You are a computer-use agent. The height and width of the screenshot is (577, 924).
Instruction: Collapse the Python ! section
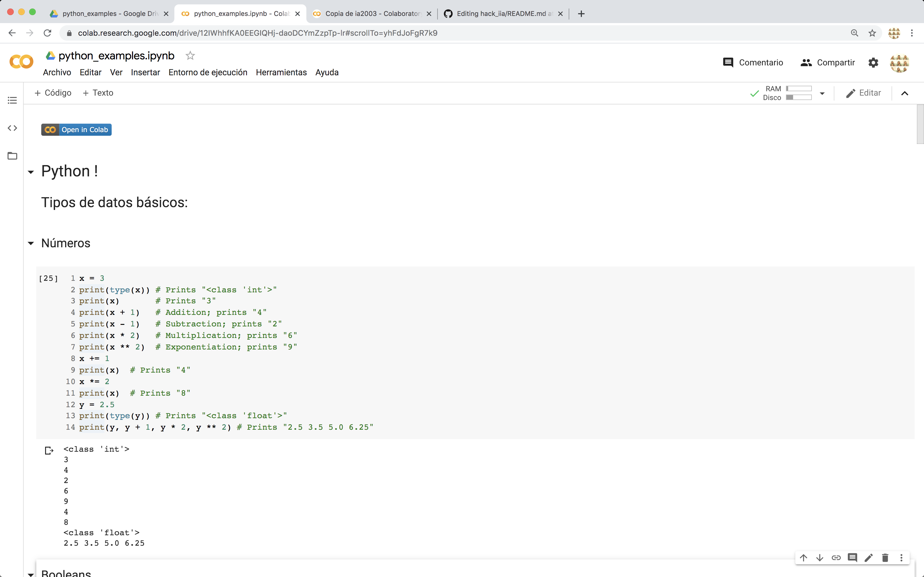(x=31, y=172)
